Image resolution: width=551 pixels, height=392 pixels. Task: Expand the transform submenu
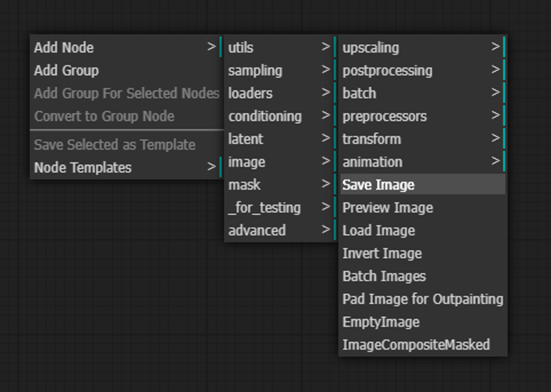(x=423, y=138)
